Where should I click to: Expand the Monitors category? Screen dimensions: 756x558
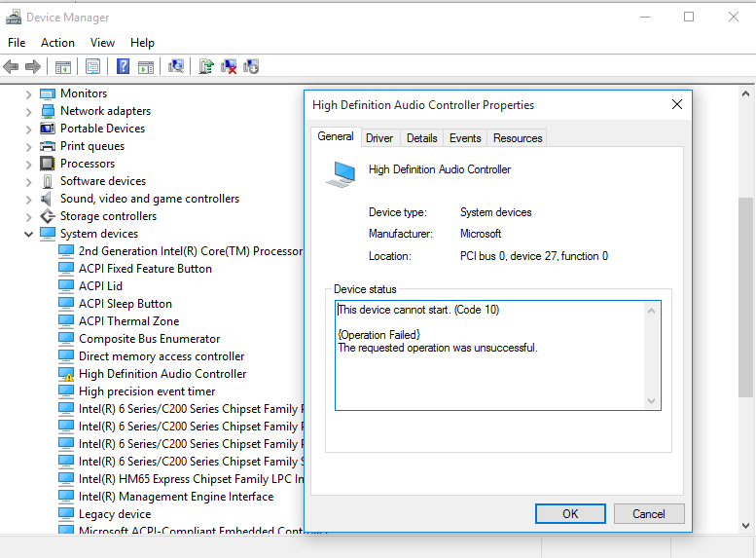(x=28, y=94)
